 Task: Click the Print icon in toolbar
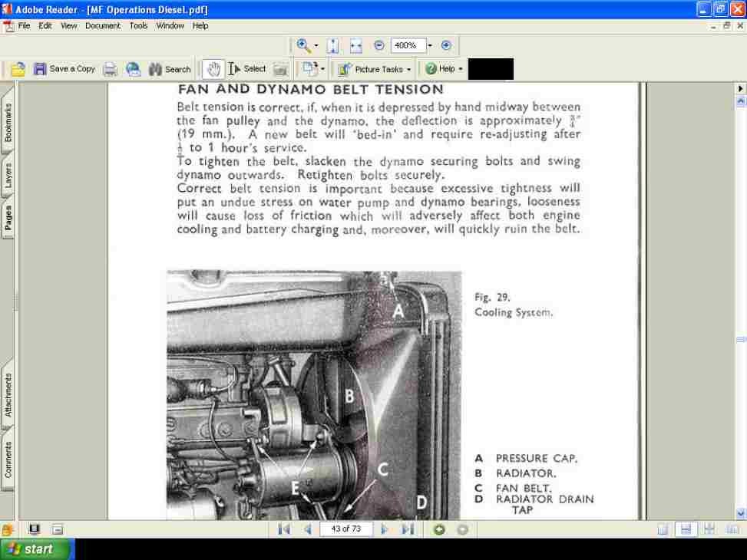(110, 70)
